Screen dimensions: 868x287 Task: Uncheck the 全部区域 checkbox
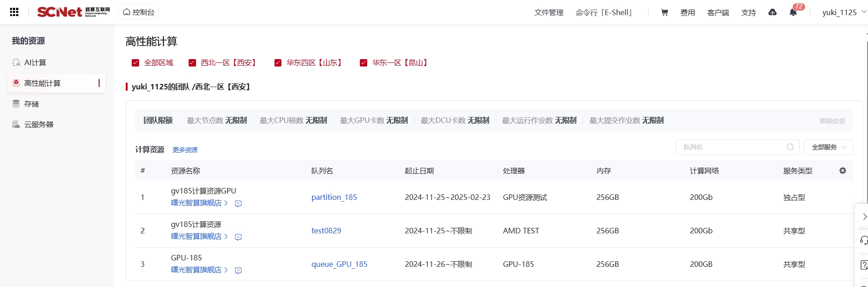point(135,63)
